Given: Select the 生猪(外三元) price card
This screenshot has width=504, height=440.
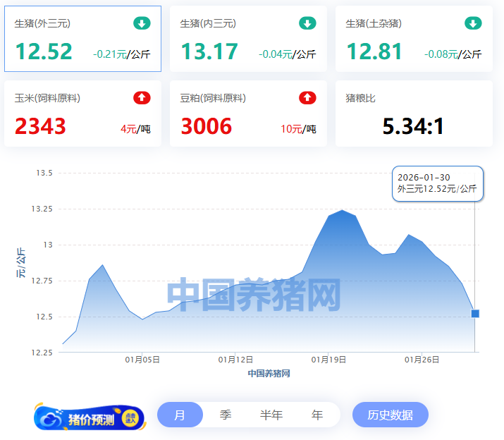Looking at the screenshot, I should 82,39.
